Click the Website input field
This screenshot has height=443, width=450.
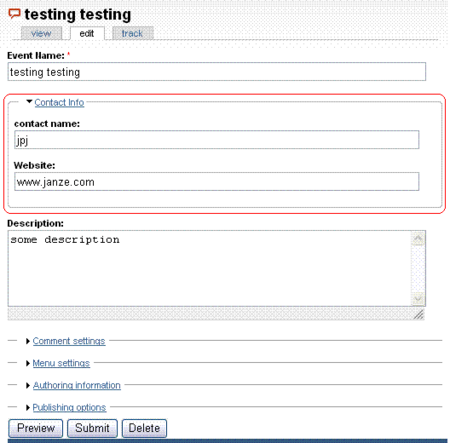tap(217, 182)
